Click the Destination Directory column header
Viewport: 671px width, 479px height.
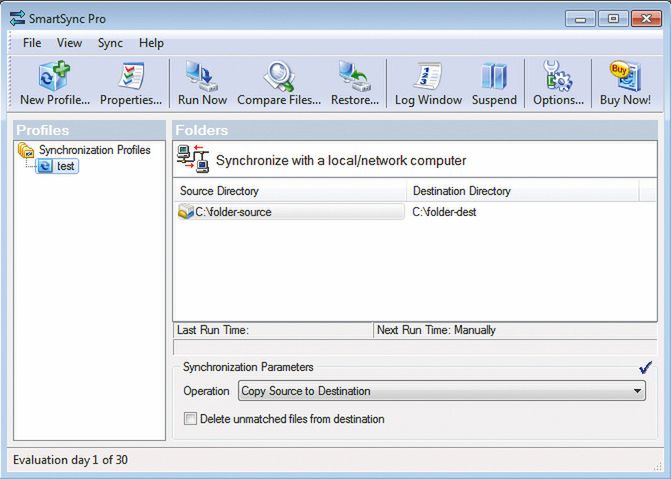tap(522, 191)
